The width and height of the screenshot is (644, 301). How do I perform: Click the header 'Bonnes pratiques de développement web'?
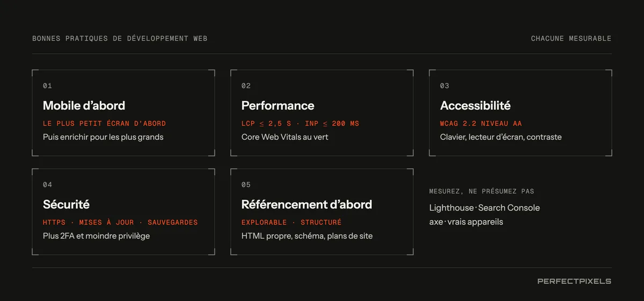120,39
